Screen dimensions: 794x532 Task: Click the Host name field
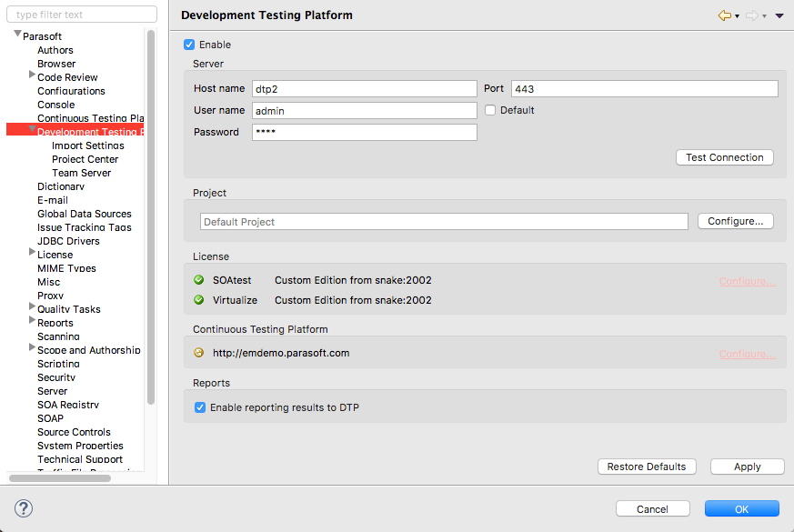coord(365,88)
